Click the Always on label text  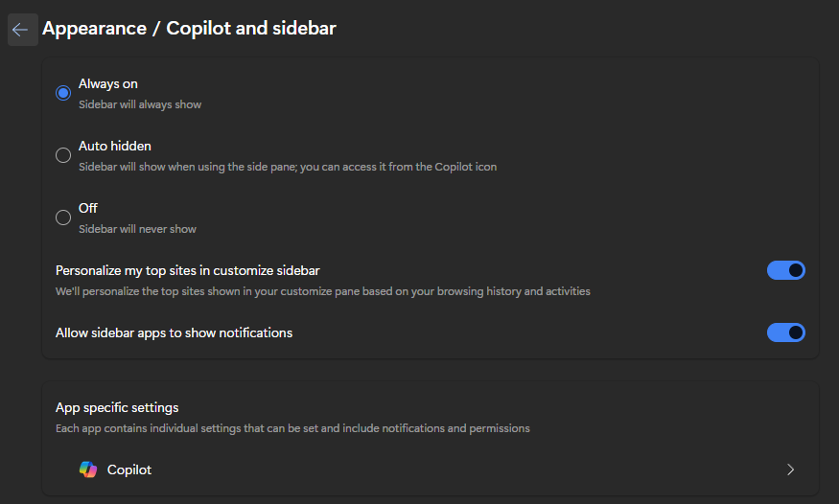[x=108, y=84]
